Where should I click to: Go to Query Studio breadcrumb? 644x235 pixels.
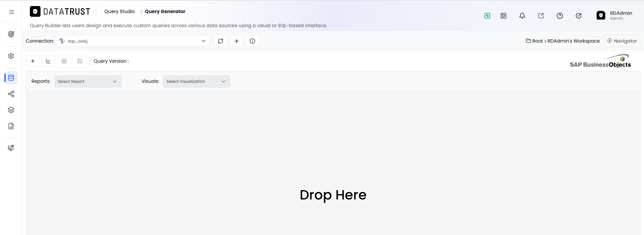[x=119, y=11]
